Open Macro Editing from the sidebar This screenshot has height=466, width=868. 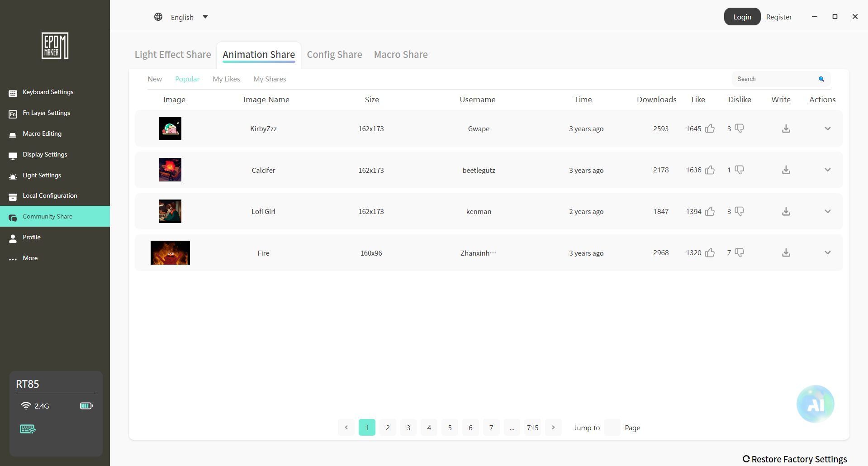click(x=42, y=134)
